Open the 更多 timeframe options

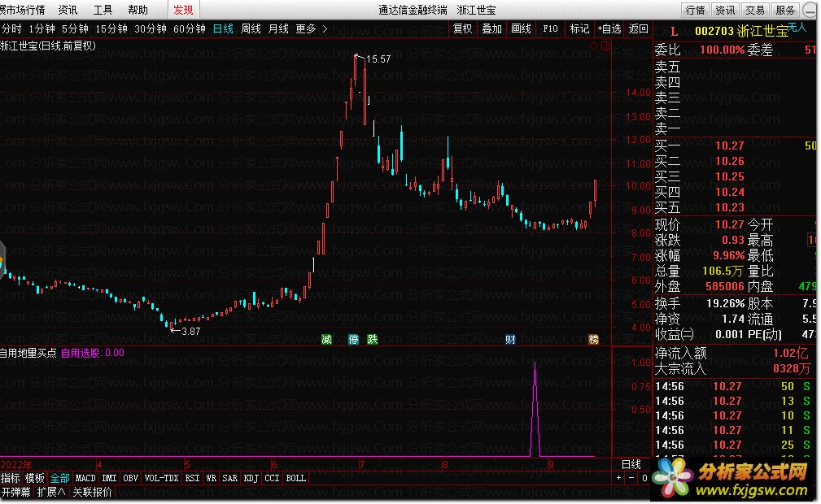(x=306, y=28)
